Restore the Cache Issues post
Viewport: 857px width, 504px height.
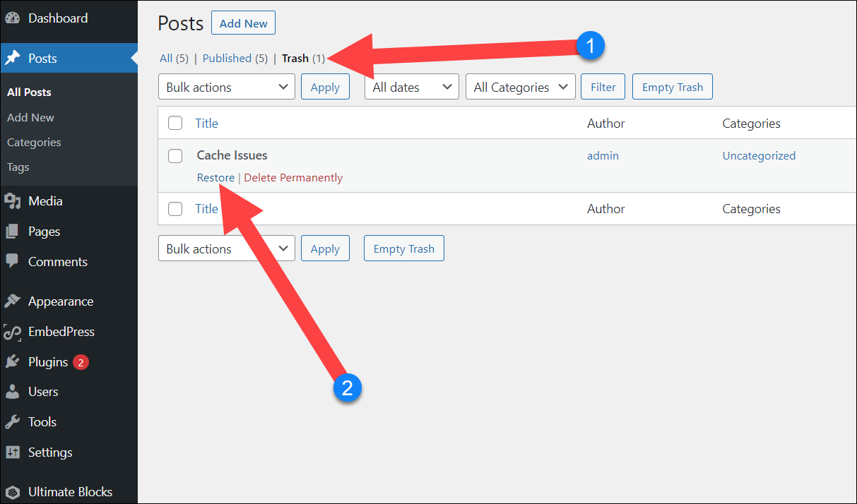tap(215, 178)
